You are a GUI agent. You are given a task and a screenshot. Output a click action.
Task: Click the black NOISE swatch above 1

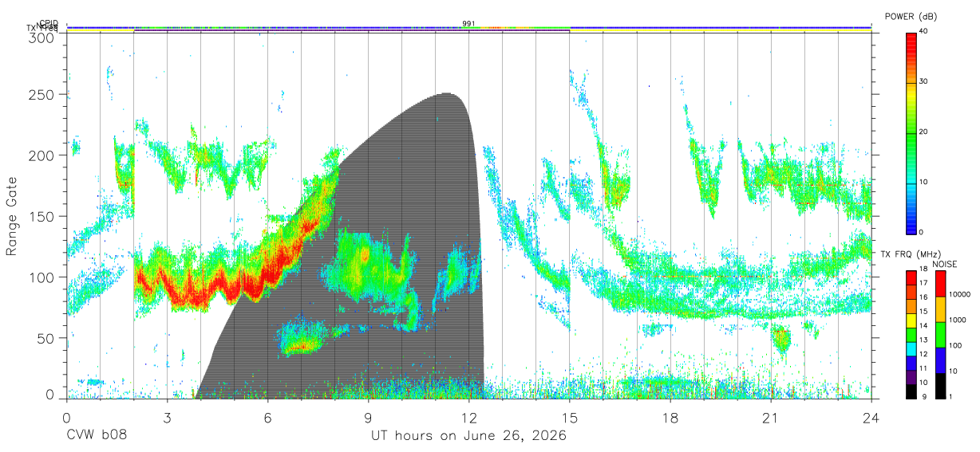click(940, 386)
